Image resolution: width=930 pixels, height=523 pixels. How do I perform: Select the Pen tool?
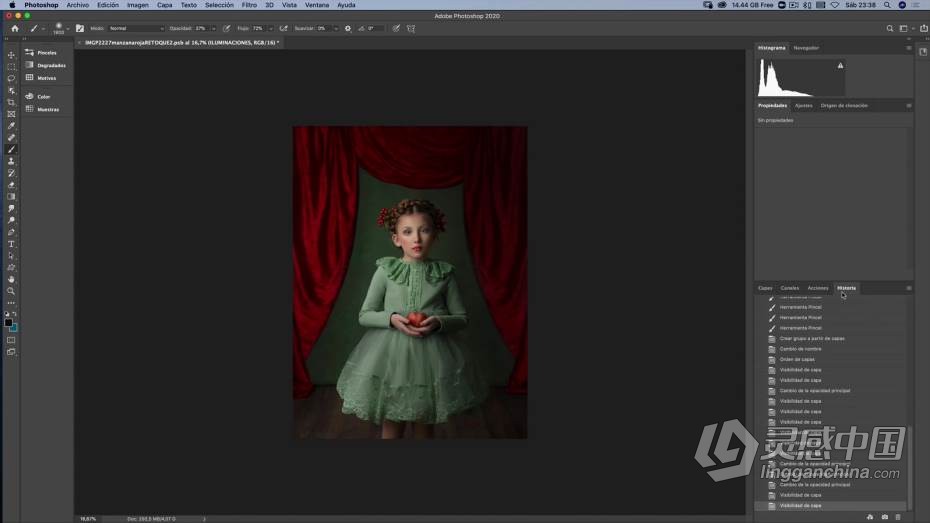[11, 232]
